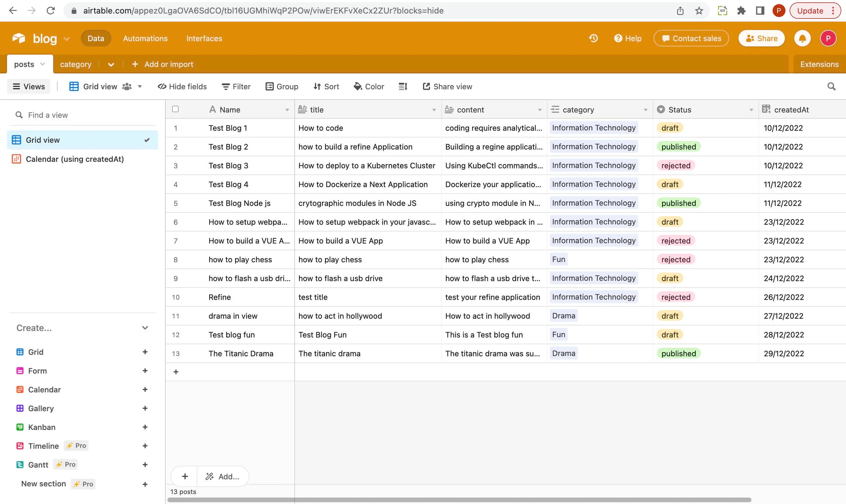Switch to the Automations tab
The width and height of the screenshot is (846, 504).
[x=145, y=38]
